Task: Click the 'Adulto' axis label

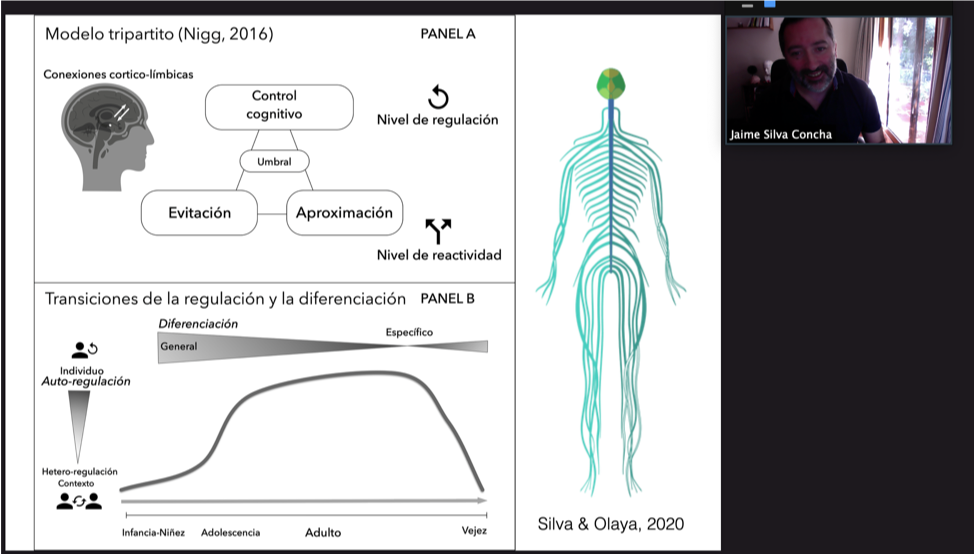Action: 323,532
